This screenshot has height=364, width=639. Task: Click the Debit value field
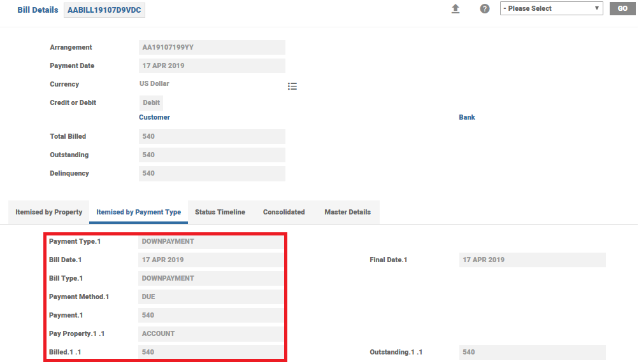coord(151,103)
